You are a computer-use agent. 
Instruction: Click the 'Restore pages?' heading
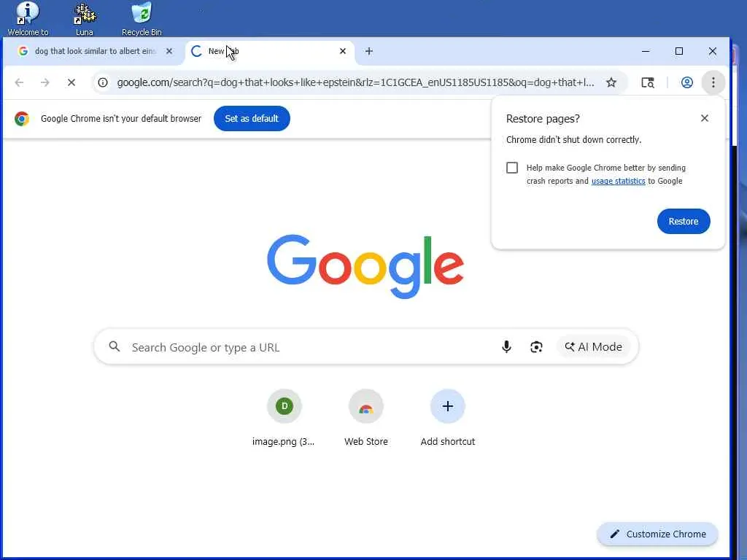(543, 119)
